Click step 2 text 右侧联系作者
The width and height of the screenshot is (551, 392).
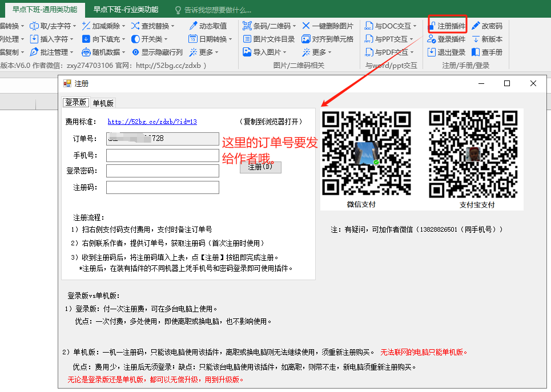(x=168, y=243)
